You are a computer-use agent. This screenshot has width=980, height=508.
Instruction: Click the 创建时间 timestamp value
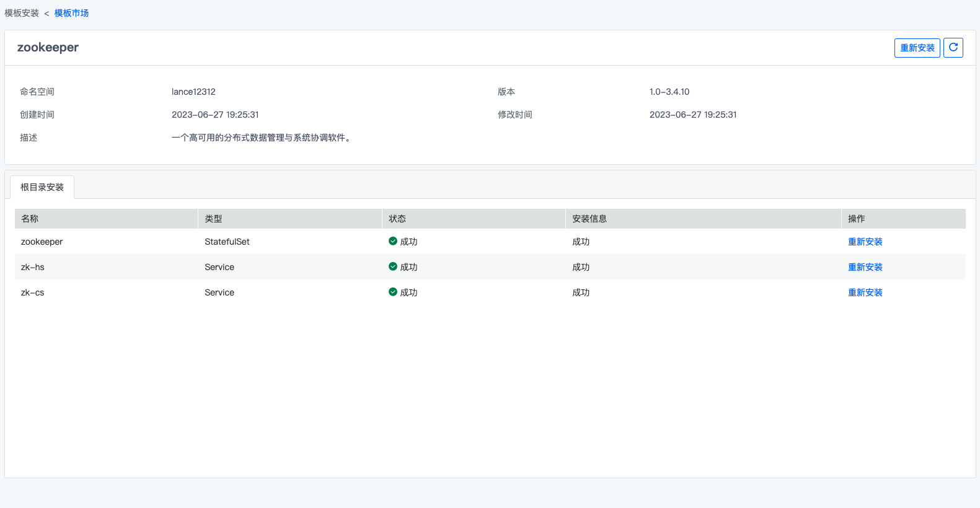coord(215,115)
